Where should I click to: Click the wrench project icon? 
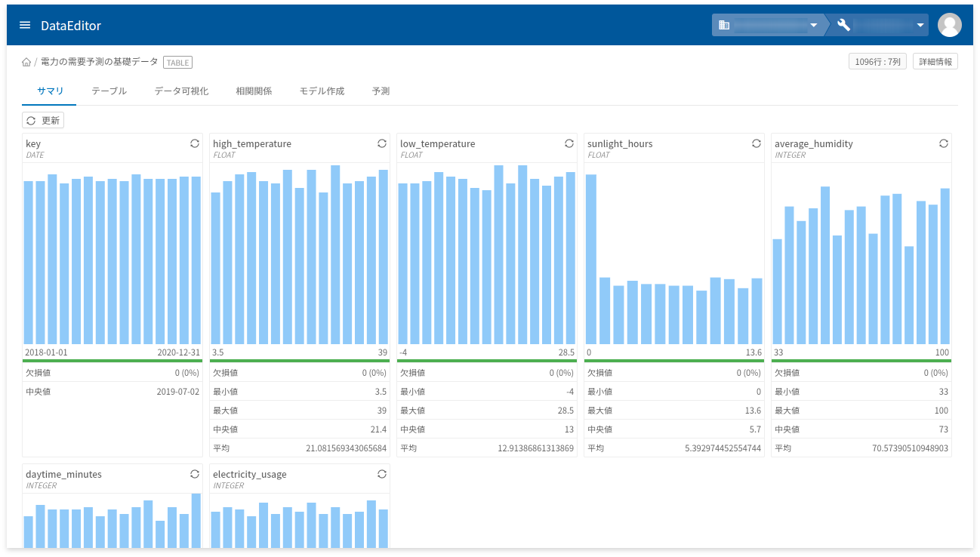tap(844, 25)
